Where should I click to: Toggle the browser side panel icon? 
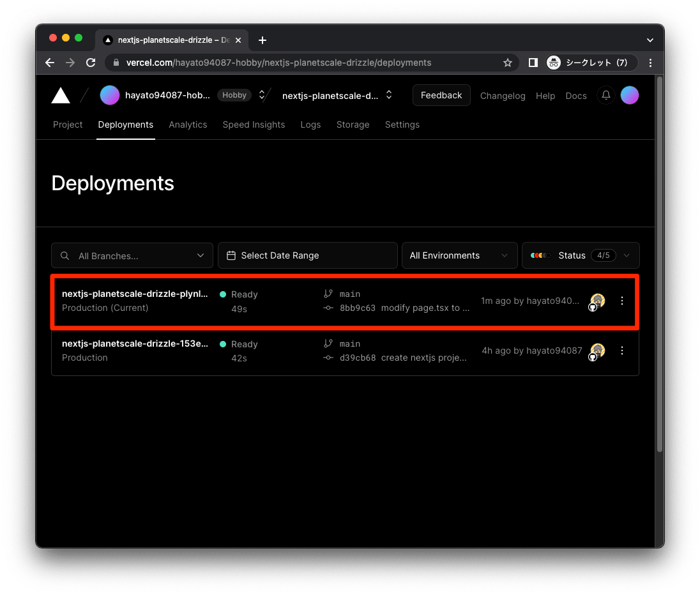(533, 63)
